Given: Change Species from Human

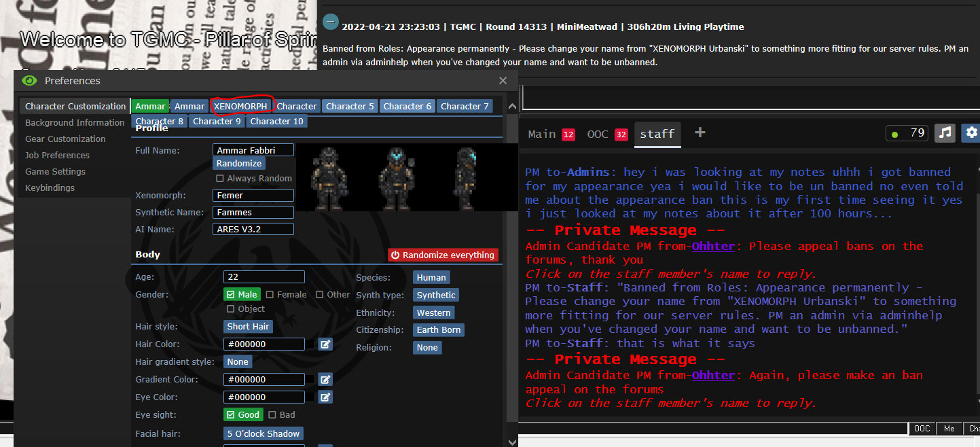Looking at the screenshot, I should tap(431, 278).
